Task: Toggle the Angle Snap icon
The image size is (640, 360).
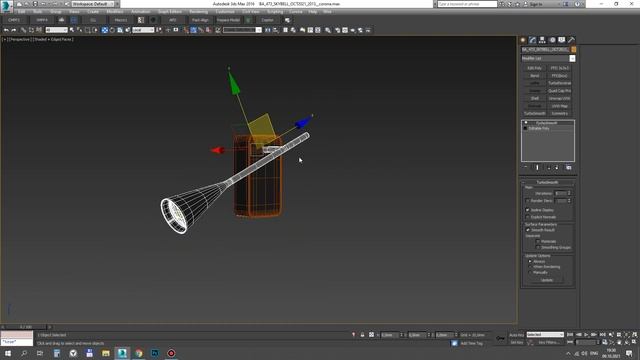Action: click(193, 30)
